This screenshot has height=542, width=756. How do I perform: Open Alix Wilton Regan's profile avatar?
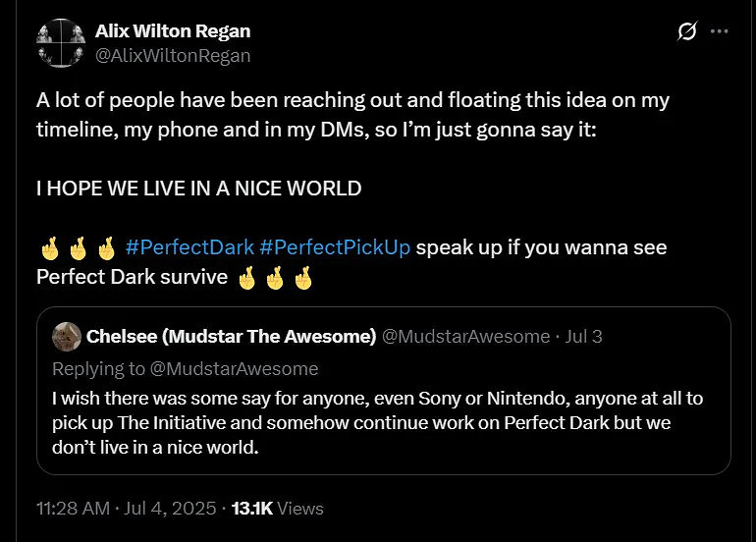coord(60,42)
